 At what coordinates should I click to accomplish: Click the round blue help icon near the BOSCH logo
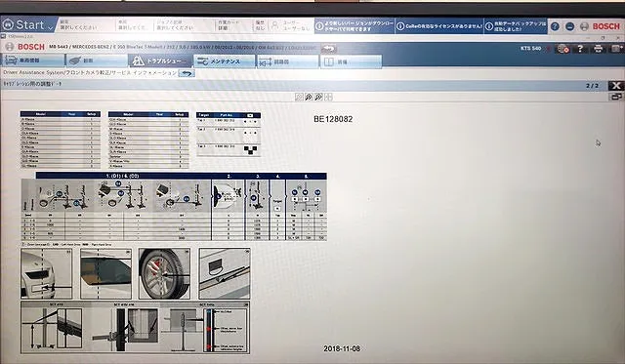[555, 26]
